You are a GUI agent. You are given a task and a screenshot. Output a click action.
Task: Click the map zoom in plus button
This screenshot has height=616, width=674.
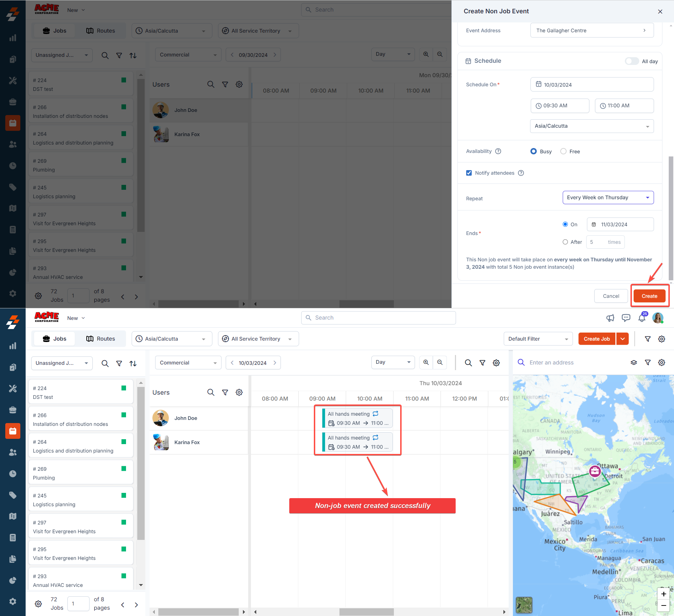[663, 594]
